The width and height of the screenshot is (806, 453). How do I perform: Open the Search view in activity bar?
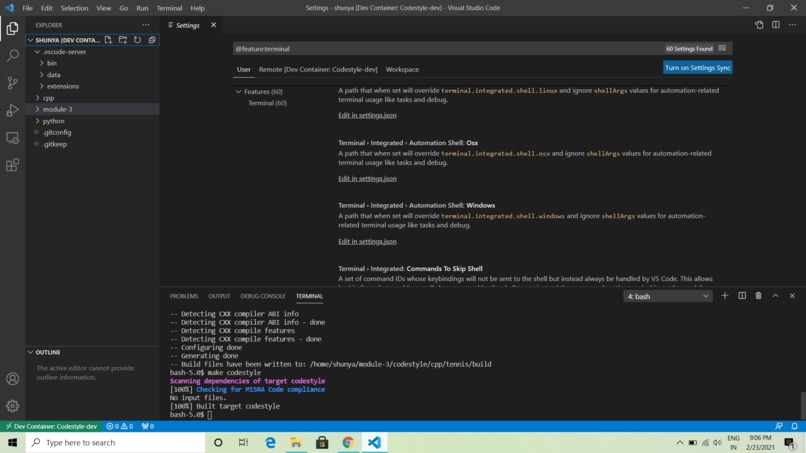coord(12,55)
